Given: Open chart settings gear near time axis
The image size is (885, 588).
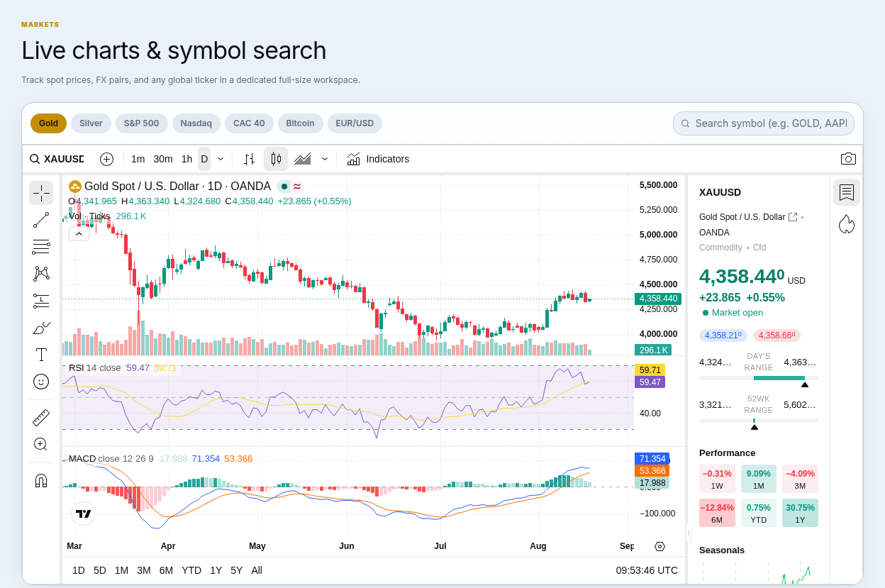Looking at the screenshot, I should (660, 546).
